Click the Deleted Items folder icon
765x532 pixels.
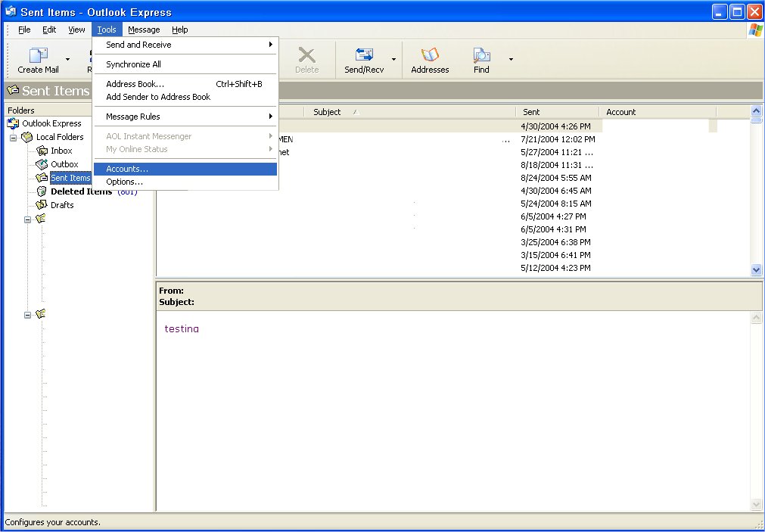coord(42,191)
